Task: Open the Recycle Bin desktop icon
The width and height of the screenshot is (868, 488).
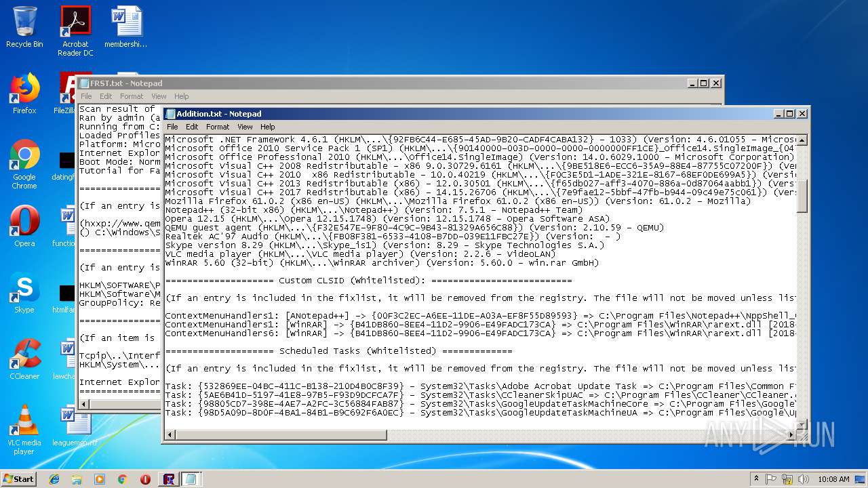Action: tap(24, 27)
